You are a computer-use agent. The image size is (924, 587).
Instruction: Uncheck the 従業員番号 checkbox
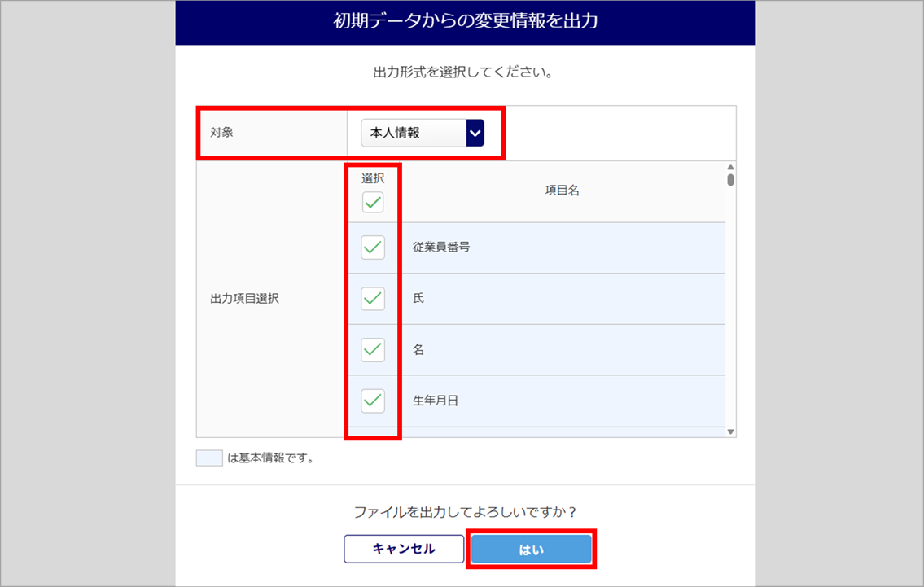373,248
